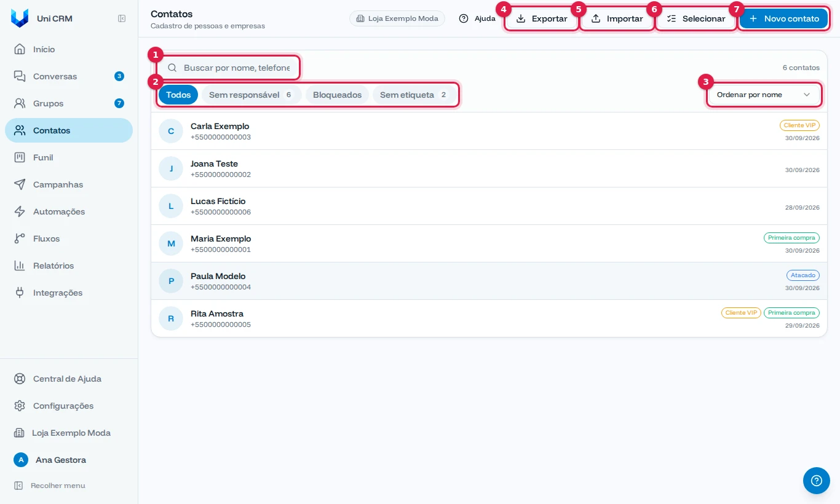The image size is (840, 504).
Task: Click Paula Modelo's avatar P
Action: coord(171,281)
